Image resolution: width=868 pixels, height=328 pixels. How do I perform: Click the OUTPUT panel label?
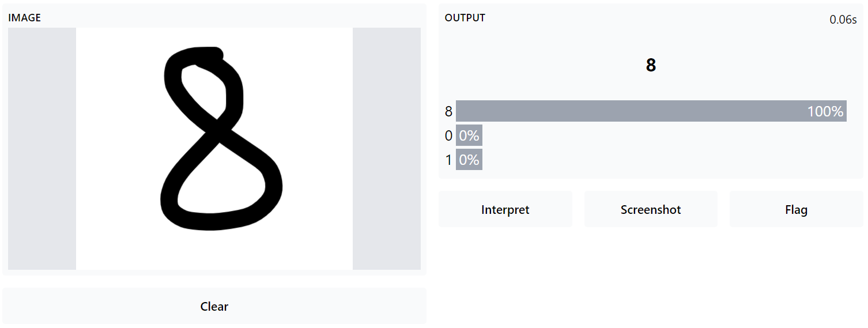click(465, 18)
